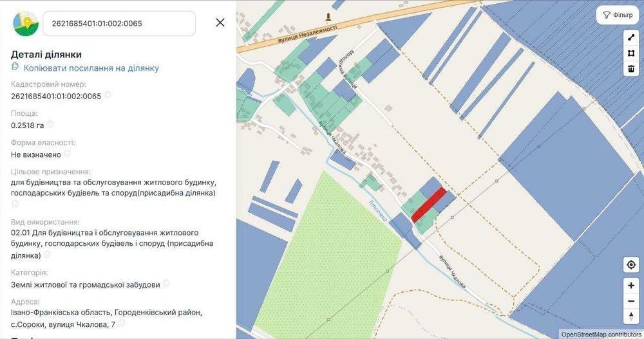
Task: Select the measure area polygon tool
Action: click(631, 53)
